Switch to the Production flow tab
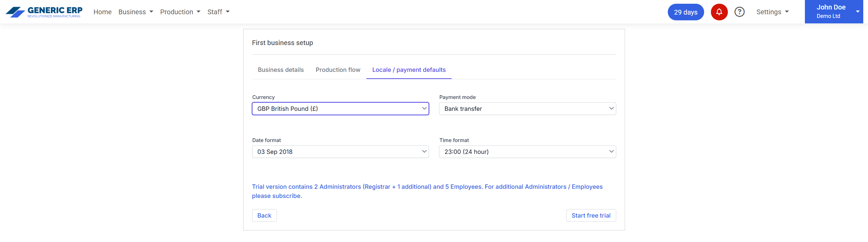Image resolution: width=868 pixels, height=242 pixels. (338, 70)
